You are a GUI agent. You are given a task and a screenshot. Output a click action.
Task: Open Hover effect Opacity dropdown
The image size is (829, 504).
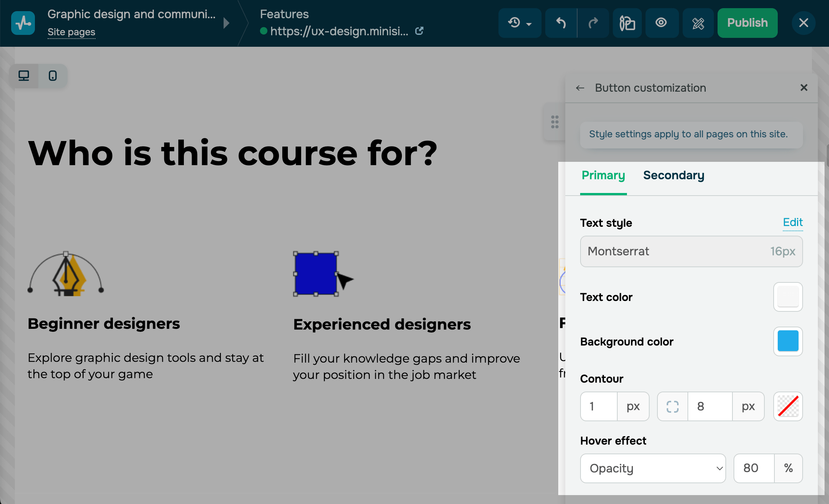(653, 468)
